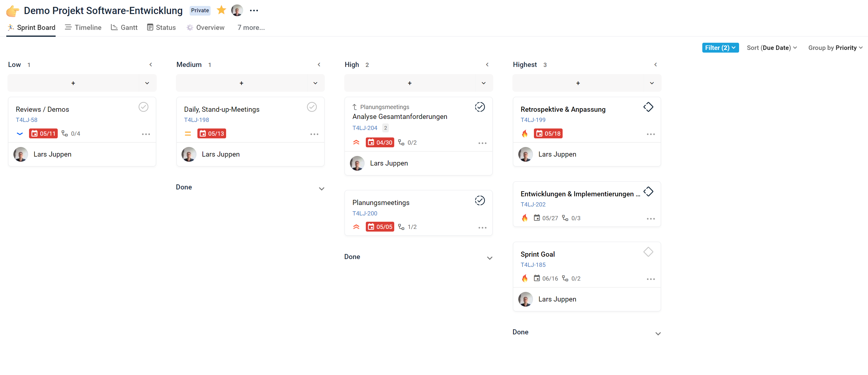Click the milestone diamond on Entwicklungen & Implementierungen card
The height and width of the screenshot is (375, 868).
click(648, 192)
